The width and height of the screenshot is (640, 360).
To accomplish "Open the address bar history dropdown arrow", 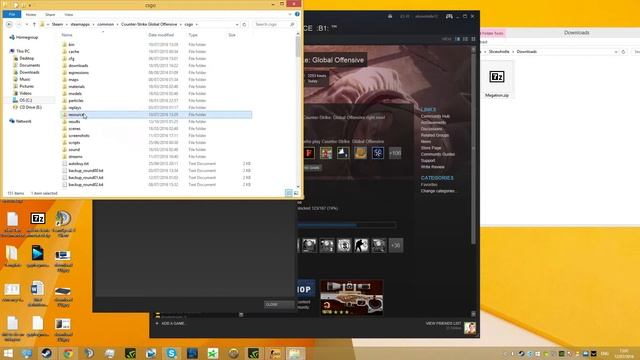I will coord(237,24).
